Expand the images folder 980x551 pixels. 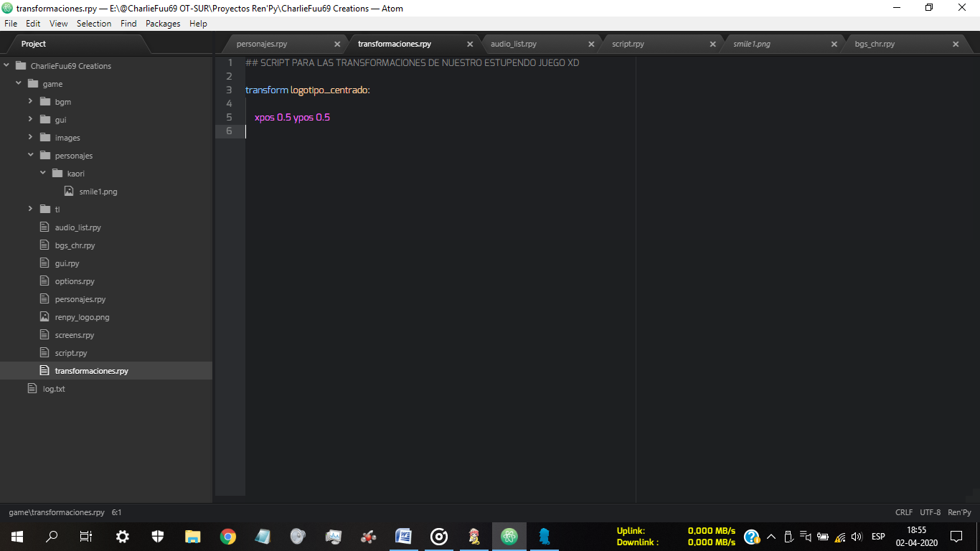tap(31, 138)
